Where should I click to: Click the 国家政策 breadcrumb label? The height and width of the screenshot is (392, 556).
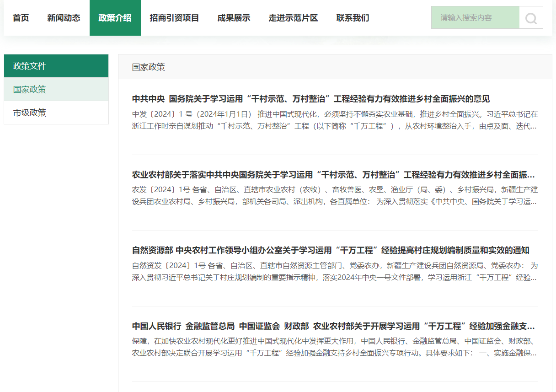148,67
